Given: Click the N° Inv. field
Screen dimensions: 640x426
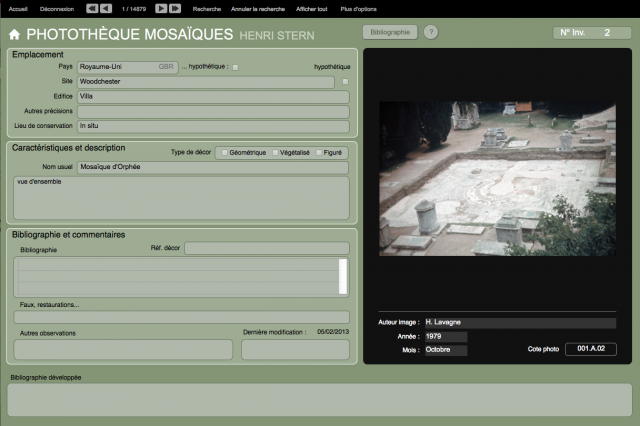Looking at the screenshot, I should (x=592, y=33).
